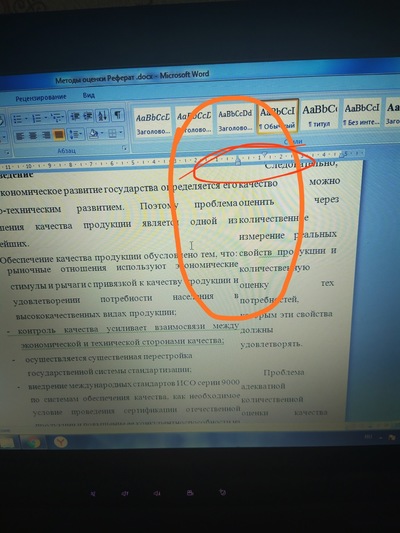Screen dimensions: 400x533
Task: Toggle paragraph marks display (¶)
Action: coord(118,115)
